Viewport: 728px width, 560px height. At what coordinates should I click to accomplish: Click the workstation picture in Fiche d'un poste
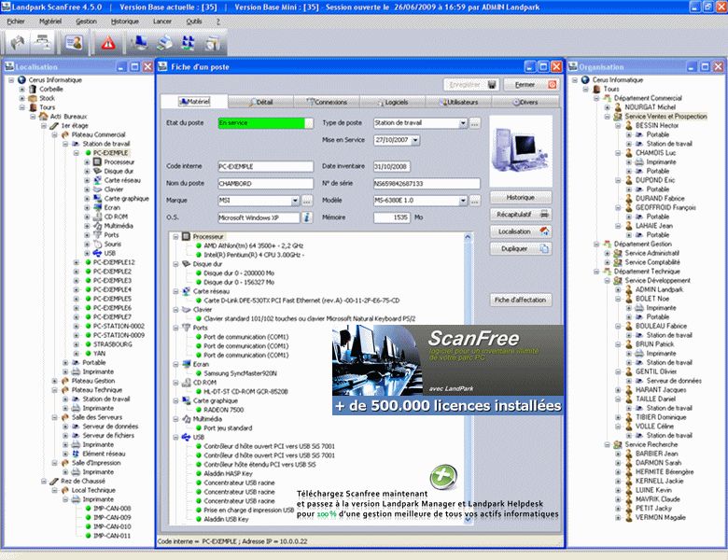[x=521, y=151]
